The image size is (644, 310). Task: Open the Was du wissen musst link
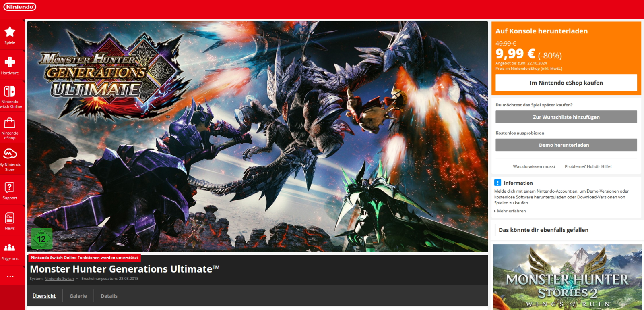[534, 166]
